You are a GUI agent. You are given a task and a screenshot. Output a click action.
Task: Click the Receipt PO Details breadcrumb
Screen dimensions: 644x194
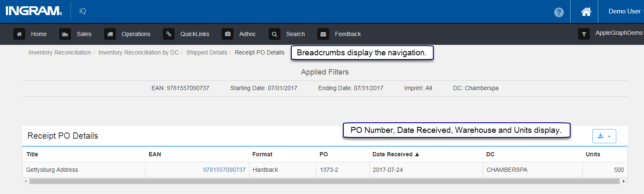[259, 52]
